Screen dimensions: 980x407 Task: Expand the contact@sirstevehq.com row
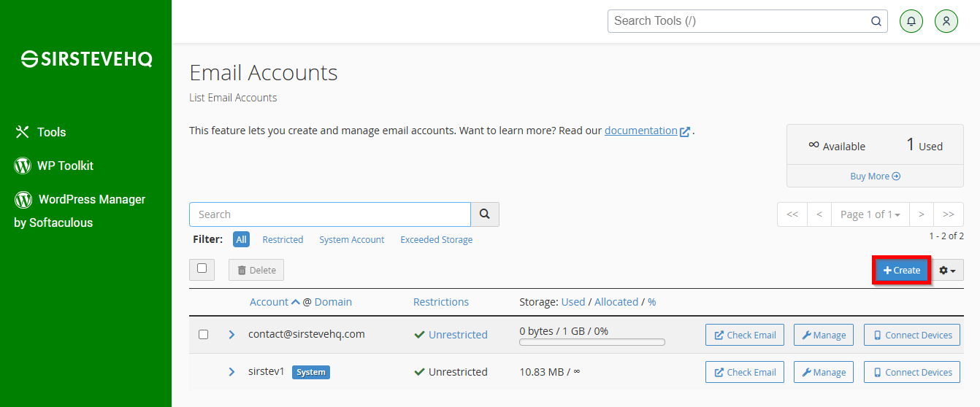click(231, 335)
